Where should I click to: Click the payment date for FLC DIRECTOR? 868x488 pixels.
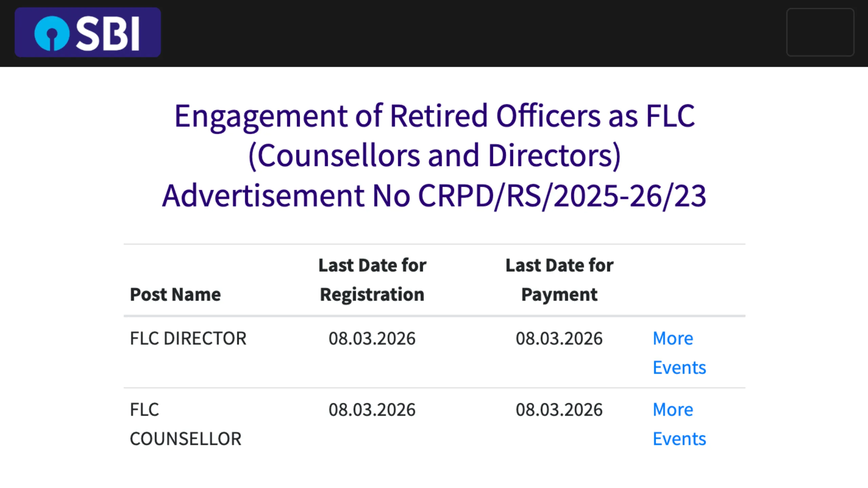point(559,338)
